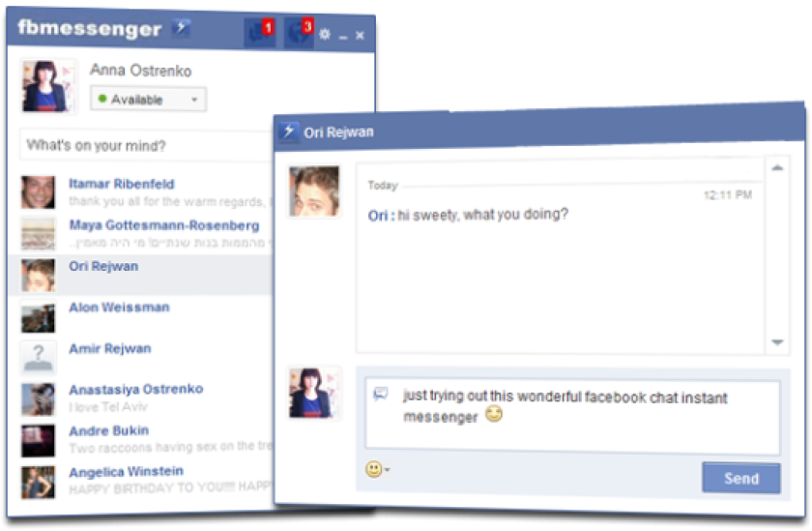Image resolution: width=812 pixels, height=531 pixels.
Task: Click Andre Bukin's avatar thumbnail
Action: click(38, 440)
